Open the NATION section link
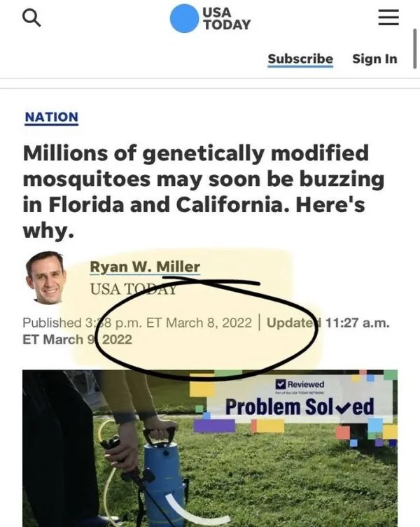 click(x=51, y=117)
